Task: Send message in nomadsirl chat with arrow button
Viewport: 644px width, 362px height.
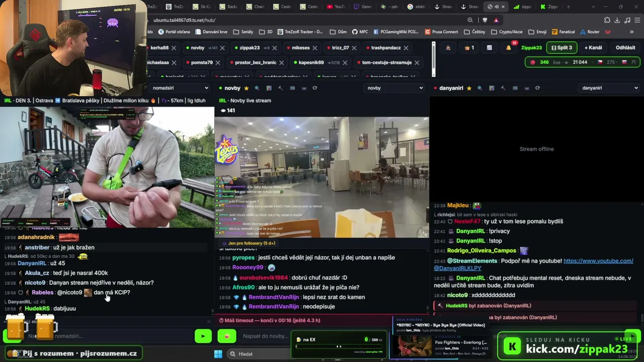Action: pos(203,336)
